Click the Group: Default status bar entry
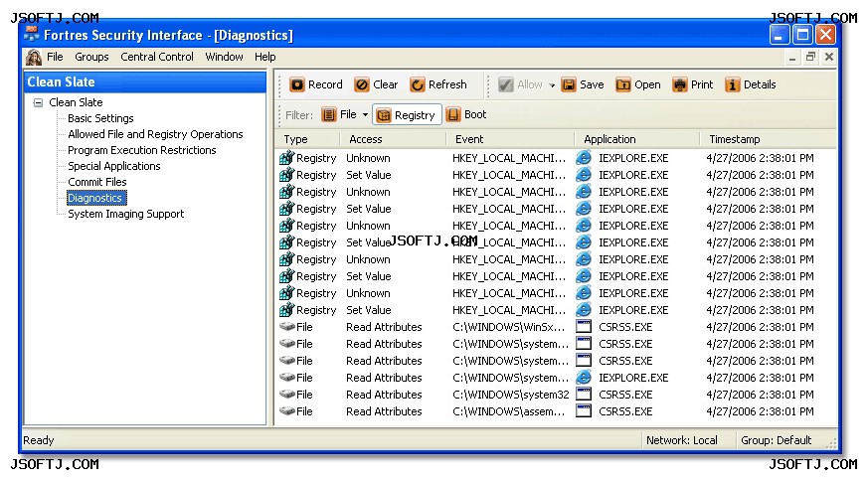The width and height of the screenshot is (868, 481). point(776,440)
